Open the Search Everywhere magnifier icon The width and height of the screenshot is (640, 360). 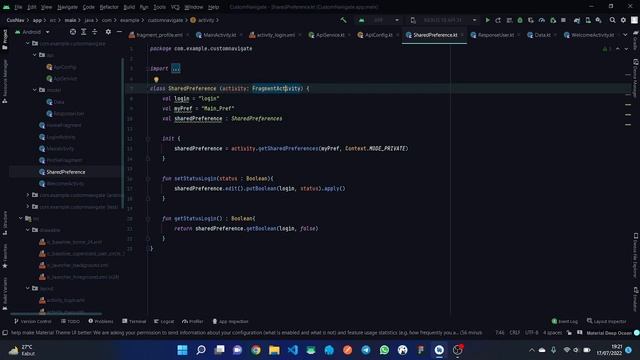click(x=612, y=20)
